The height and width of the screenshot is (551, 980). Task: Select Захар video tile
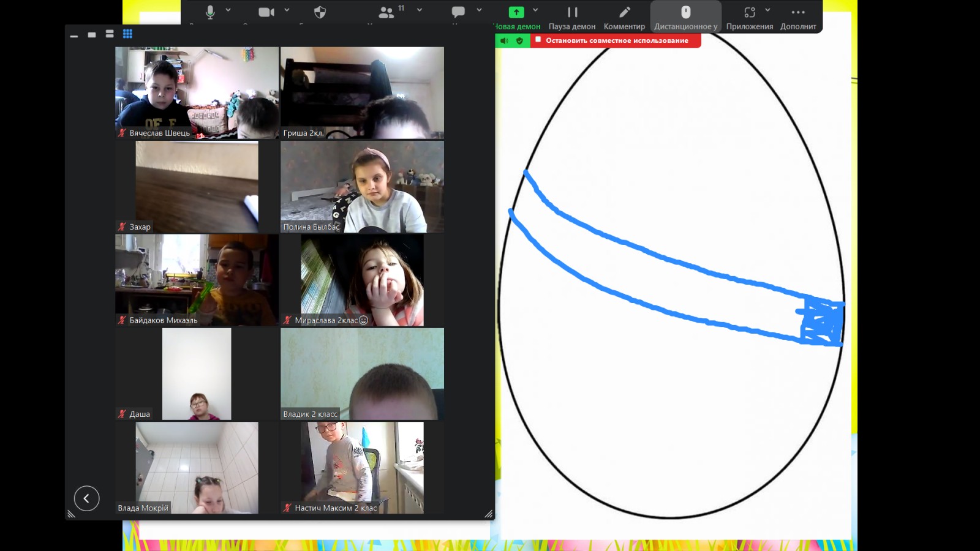tap(197, 187)
